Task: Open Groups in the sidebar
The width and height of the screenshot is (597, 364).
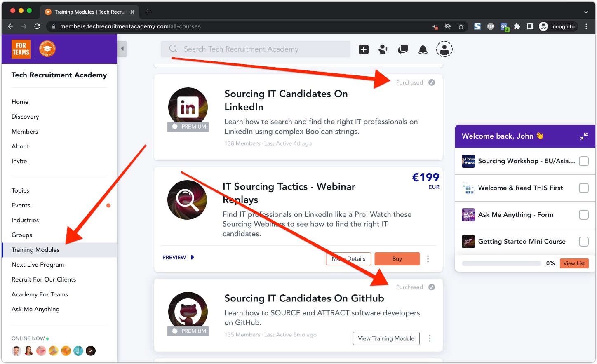Action: pos(22,235)
